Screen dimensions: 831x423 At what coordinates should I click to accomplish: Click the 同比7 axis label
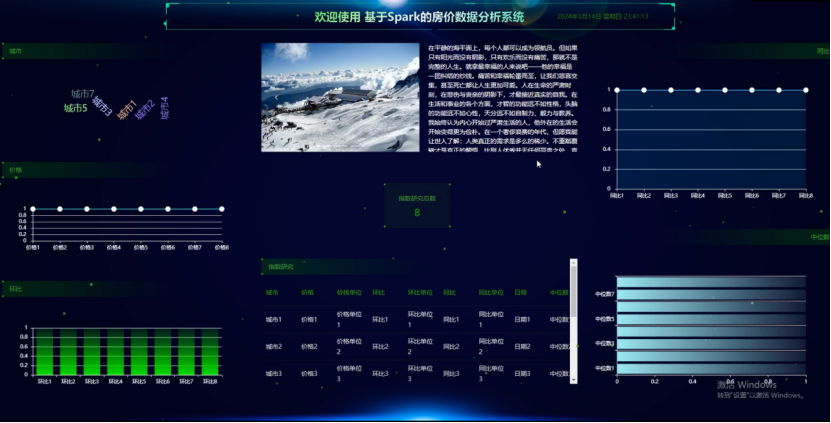(779, 196)
